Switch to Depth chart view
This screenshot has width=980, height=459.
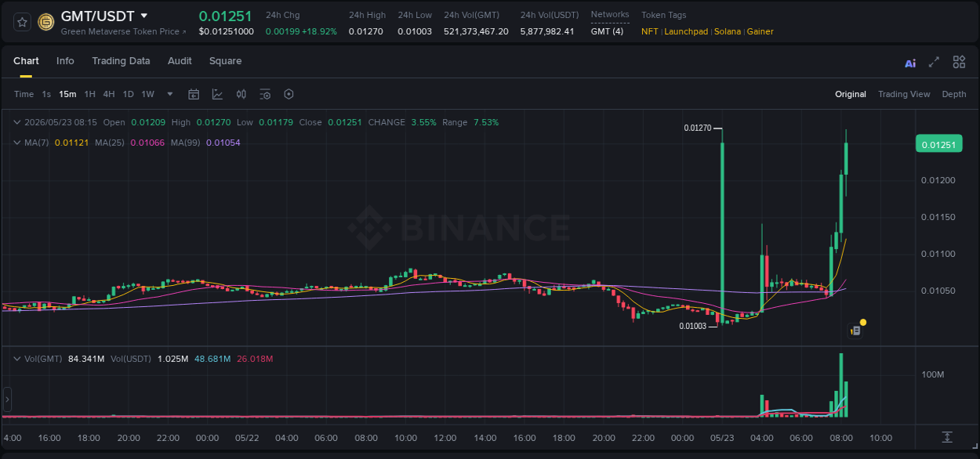click(954, 94)
